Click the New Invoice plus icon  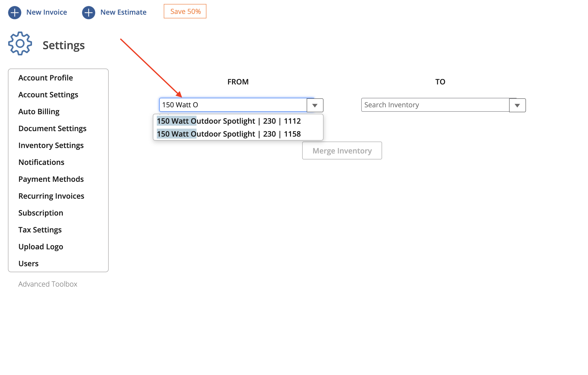pos(15,12)
